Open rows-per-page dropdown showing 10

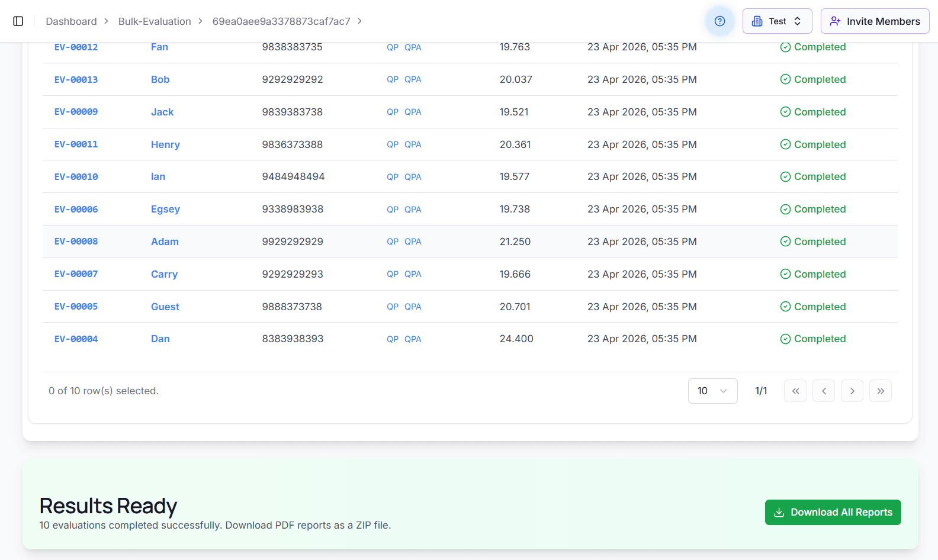tap(712, 391)
